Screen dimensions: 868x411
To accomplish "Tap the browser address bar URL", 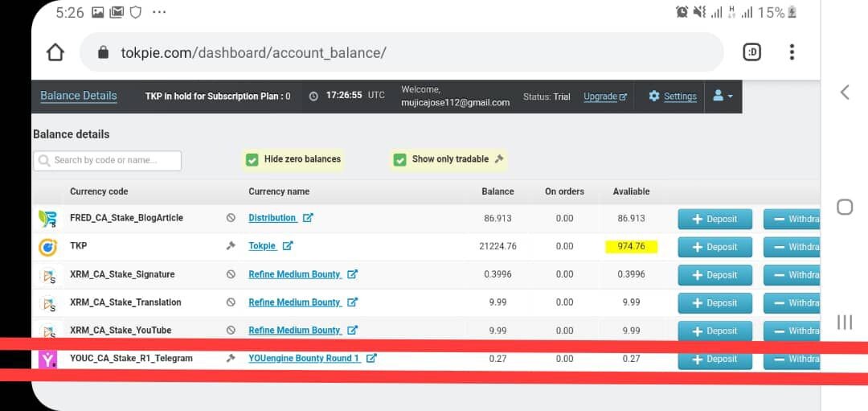I will tap(253, 52).
